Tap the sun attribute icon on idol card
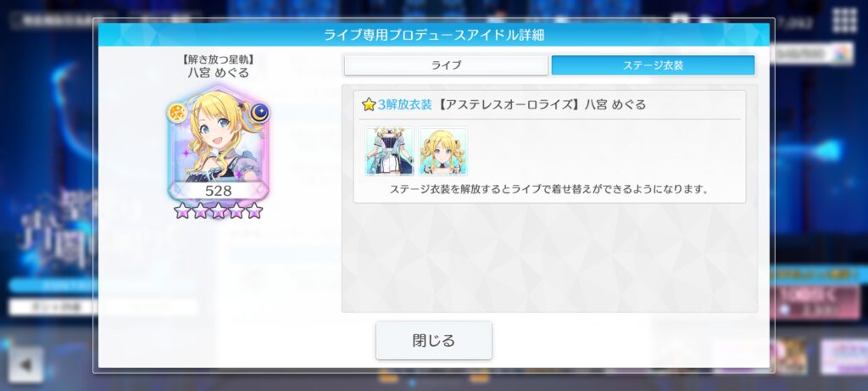Viewport: 868px width, 391px height. tap(177, 113)
